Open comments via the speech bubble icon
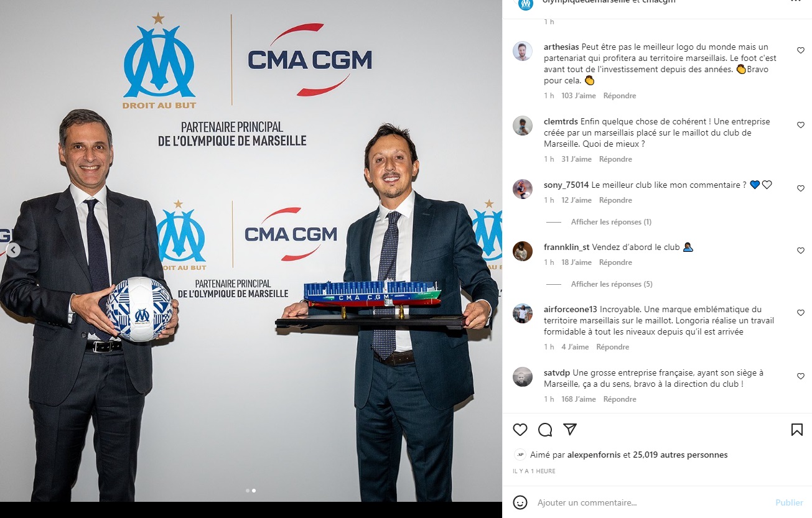Image resolution: width=812 pixels, height=518 pixels. click(545, 430)
